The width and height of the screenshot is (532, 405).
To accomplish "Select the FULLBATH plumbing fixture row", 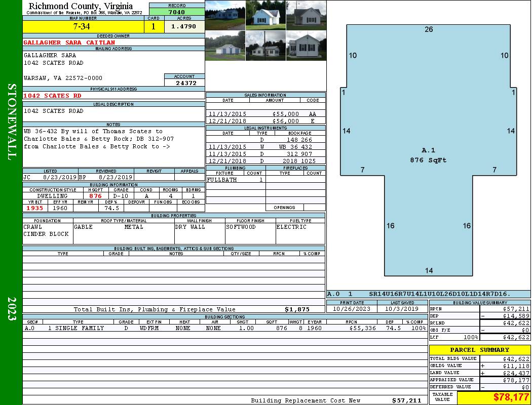I will tap(235, 180).
